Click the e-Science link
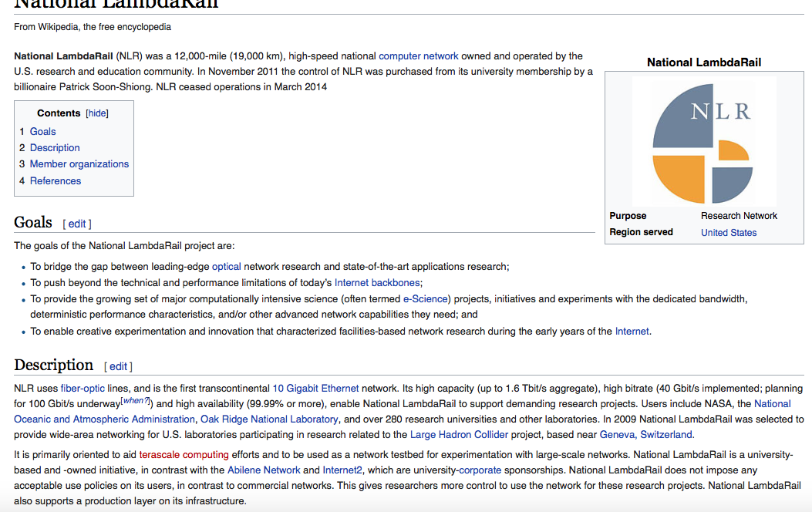 point(426,299)
